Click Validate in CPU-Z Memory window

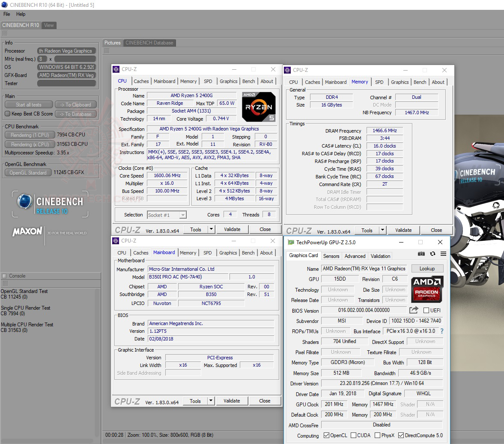[x=403, y=230]
